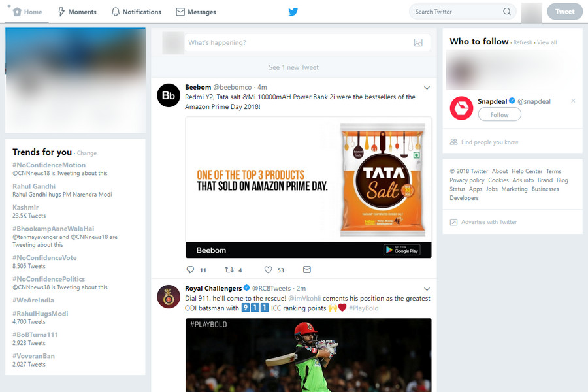The image size is (588, 392).
Task: Open the Terms footer link
Action: pyautogui.click(x=553, y=171)
